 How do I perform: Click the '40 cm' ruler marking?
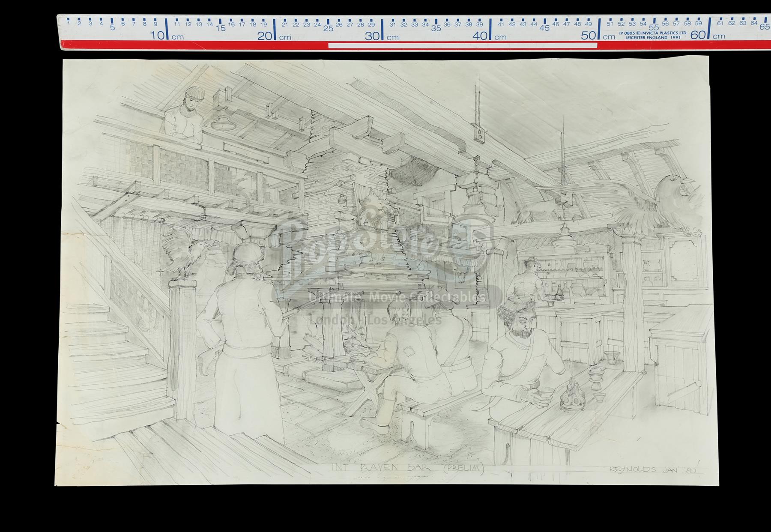click(490, 36)
